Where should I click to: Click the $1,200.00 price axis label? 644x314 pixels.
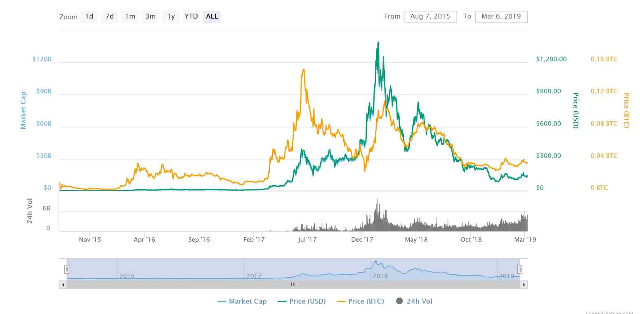click(x=552, y=59)
